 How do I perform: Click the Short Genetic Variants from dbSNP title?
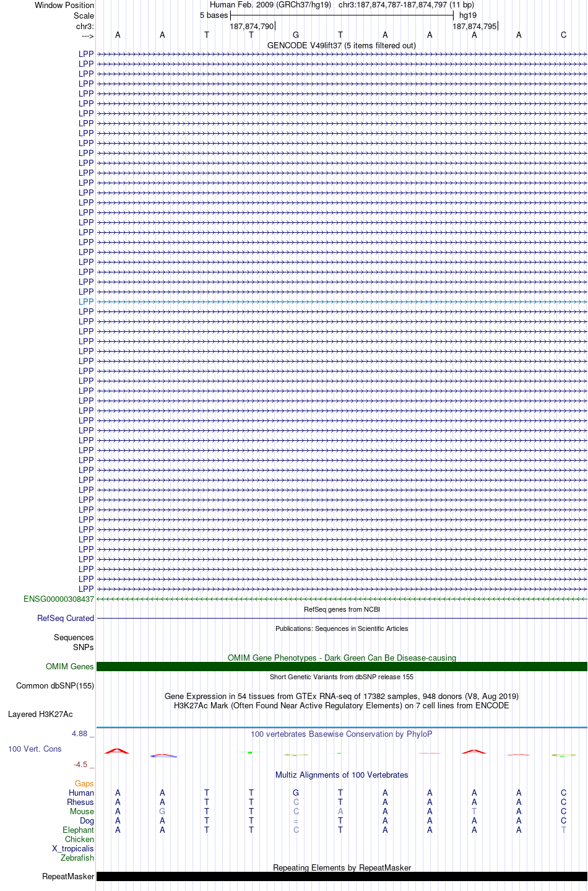(x=342, y=677)
